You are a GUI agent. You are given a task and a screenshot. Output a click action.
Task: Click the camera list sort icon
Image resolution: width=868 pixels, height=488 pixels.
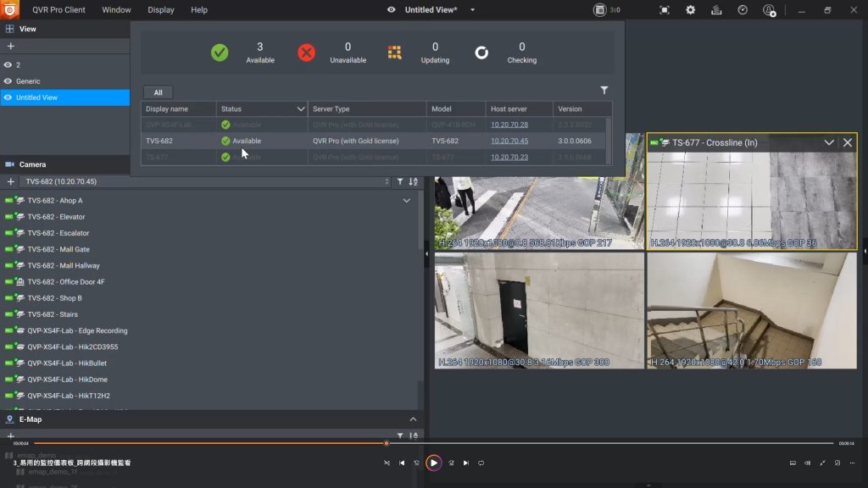pyautogui.click(x=413, y=181)
